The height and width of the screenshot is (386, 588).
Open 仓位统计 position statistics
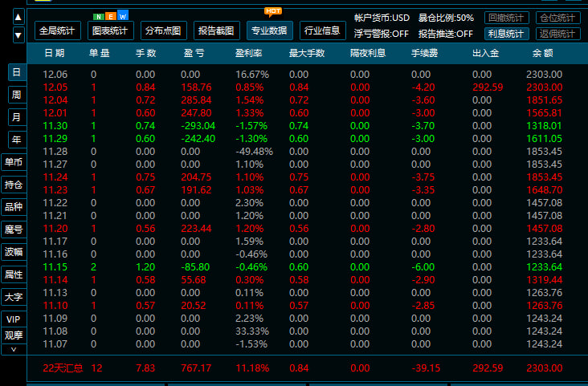pyautogui.click(x=557, y=18)
